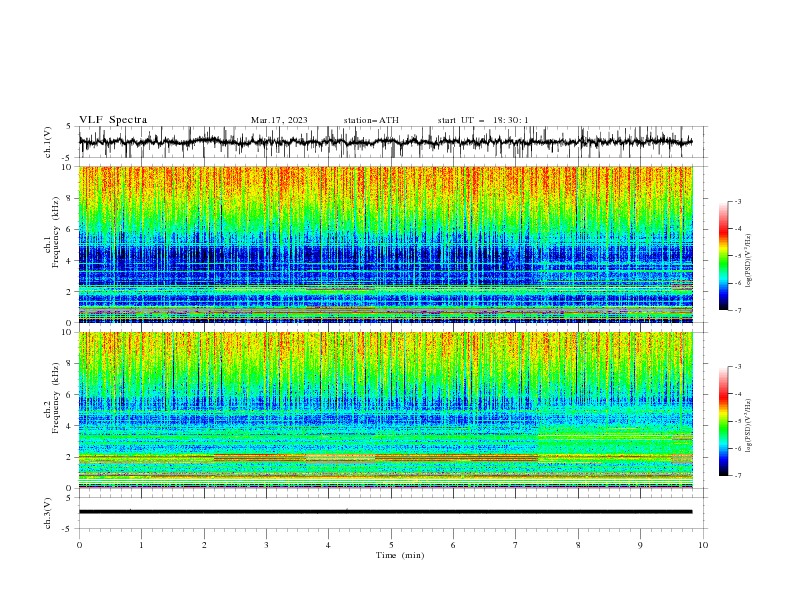Click the ch.2 "log(PSD)(V²/Hz)" colorbar label
This screenshot has height=612, width=792.
(x=748, y=426)
